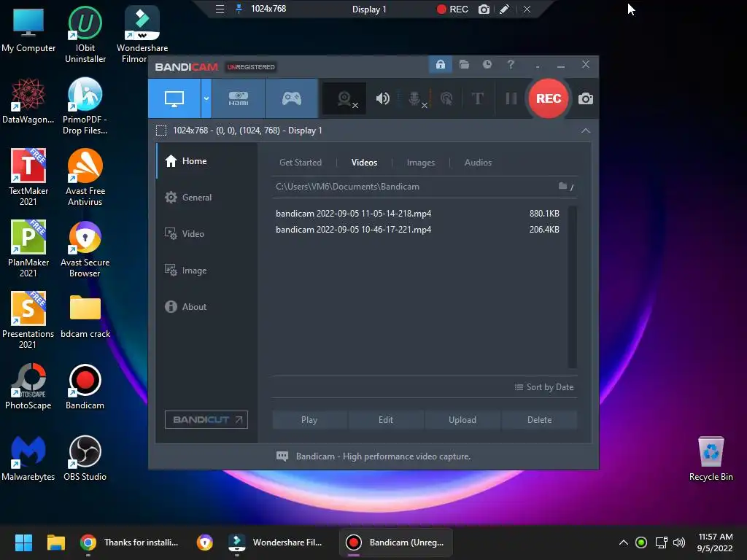This screenshot has height=560, width=747.
Task: Open scheduled recording clock icon
Action: 487,64
